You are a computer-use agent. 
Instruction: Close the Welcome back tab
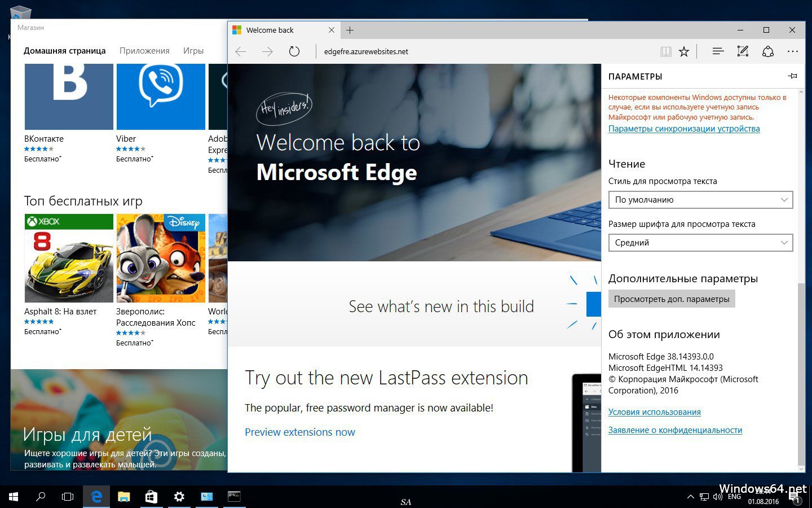coord(332,30)
